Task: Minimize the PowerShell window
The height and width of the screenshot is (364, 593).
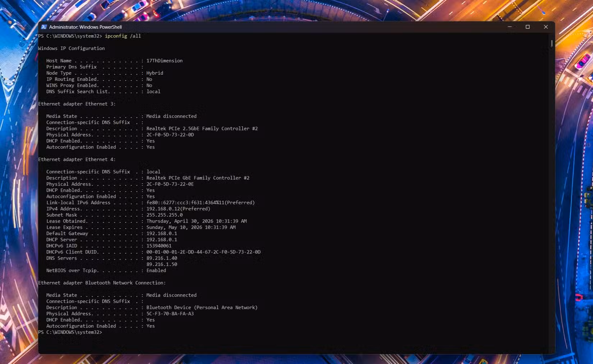Action: (510, 27)
